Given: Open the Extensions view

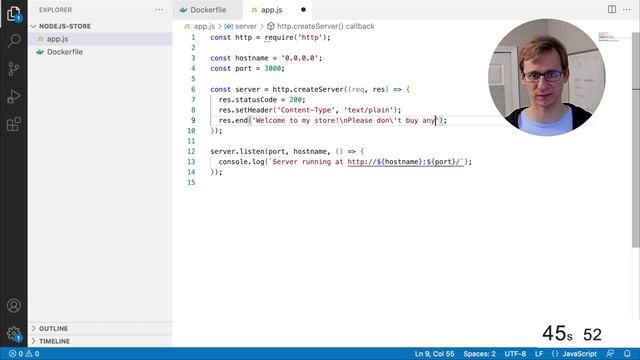Looking at the screenshot, I should 13,124.
